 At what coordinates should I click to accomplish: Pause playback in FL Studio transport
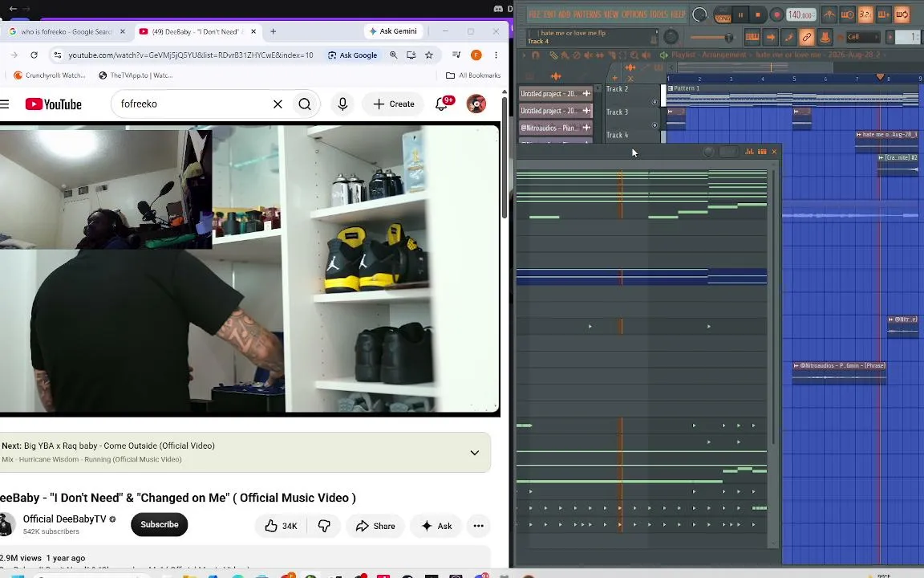(740, 14)
